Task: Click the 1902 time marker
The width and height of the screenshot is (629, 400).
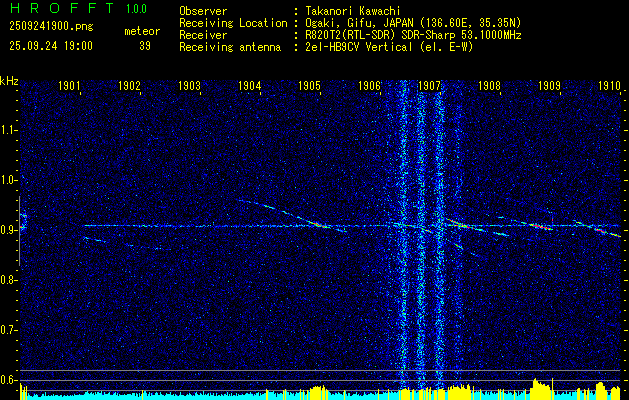Action: click(130, 85)
